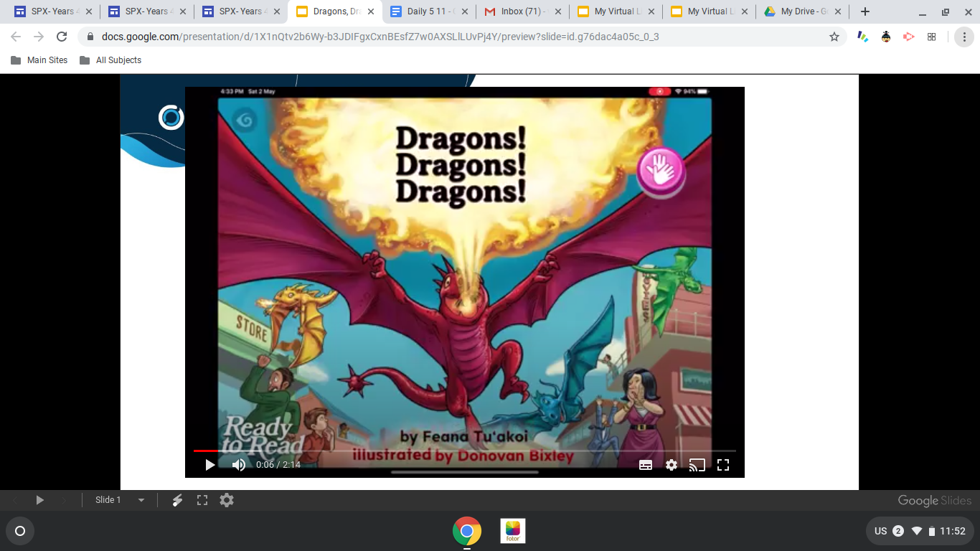Mute the video volume speaker icon
This screenshot has width=980, height=551.
(x=239, y=465)
